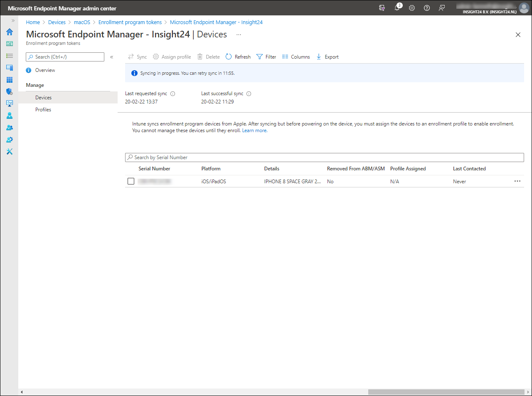Expand the left navigation sidebar chevrons

pos(13,20)
